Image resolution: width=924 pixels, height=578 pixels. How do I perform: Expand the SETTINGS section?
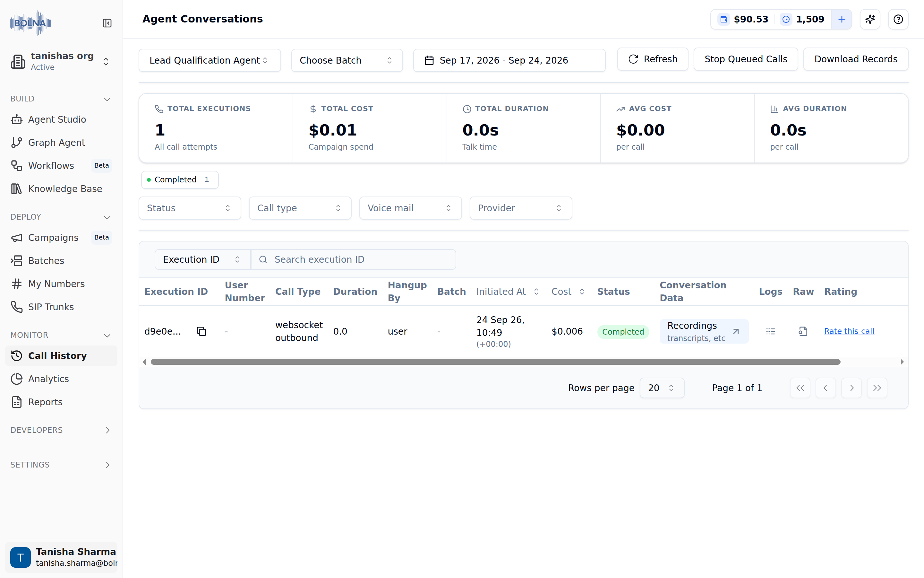point(61,465)
